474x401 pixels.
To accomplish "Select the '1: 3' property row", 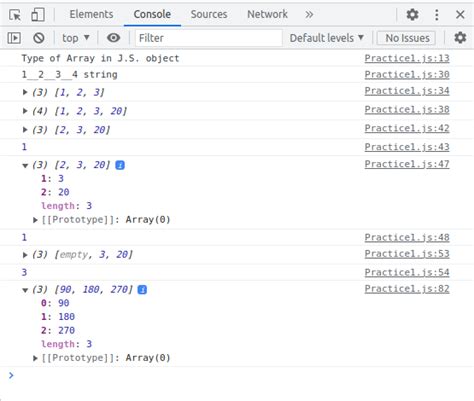I will (x=52, y=178).
